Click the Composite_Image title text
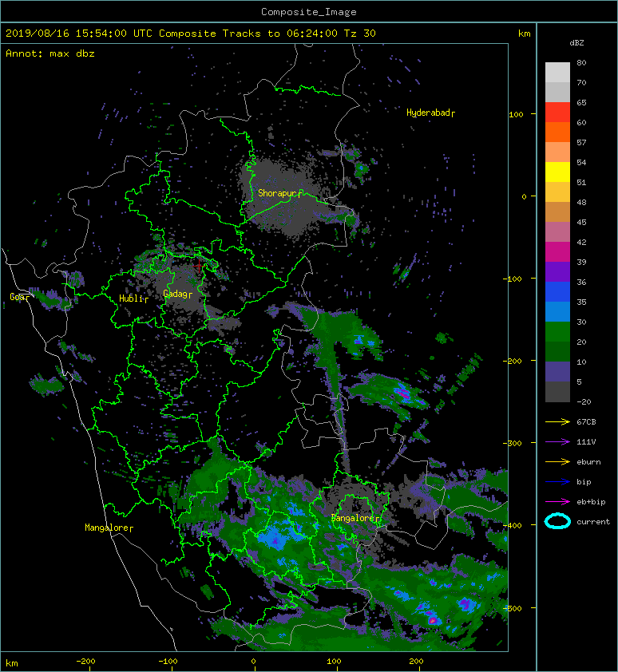Screen dimensions: 618x672 click(x=309, y=12)
